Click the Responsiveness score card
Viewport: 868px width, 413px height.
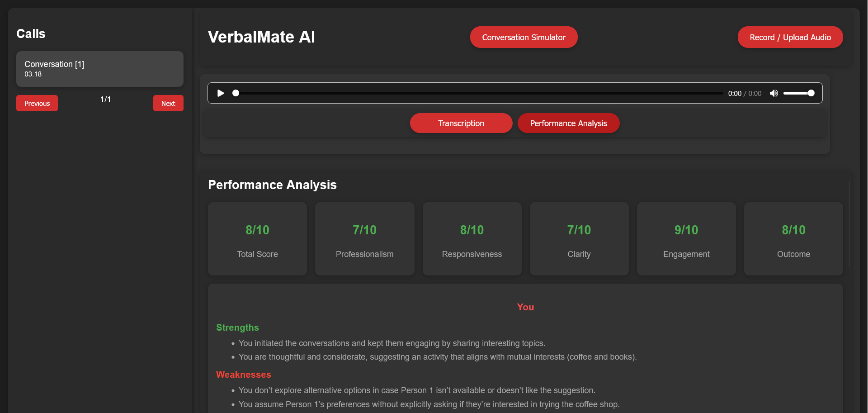point(472,239)
